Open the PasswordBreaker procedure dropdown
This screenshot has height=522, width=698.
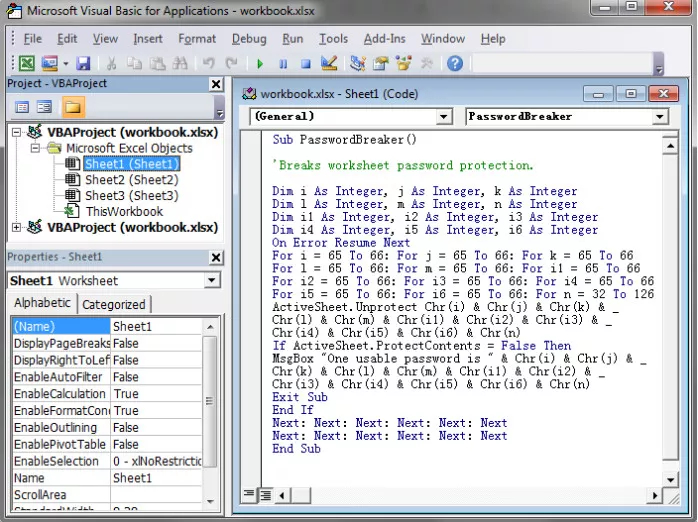tap(659, 117)
